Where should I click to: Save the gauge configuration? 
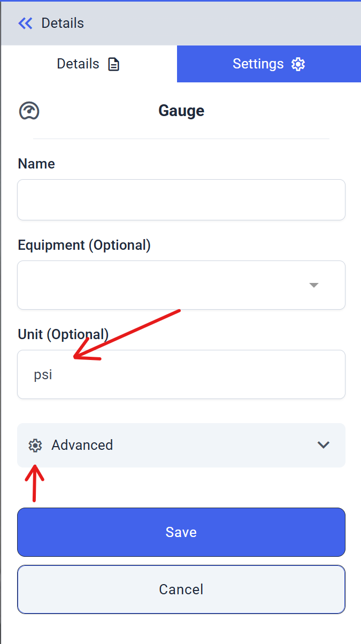181,532
